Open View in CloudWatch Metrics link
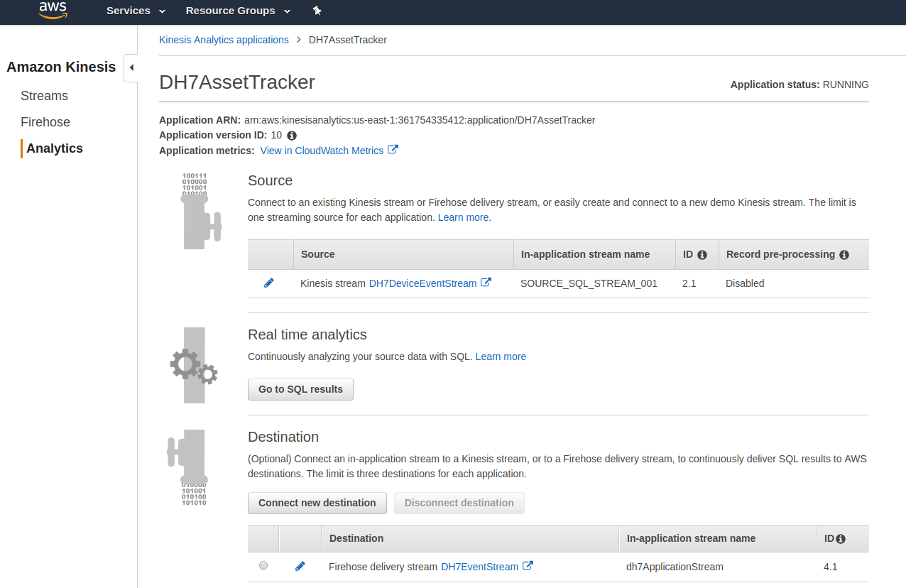Screen dimensions: 906x588 tap(322, 151)
